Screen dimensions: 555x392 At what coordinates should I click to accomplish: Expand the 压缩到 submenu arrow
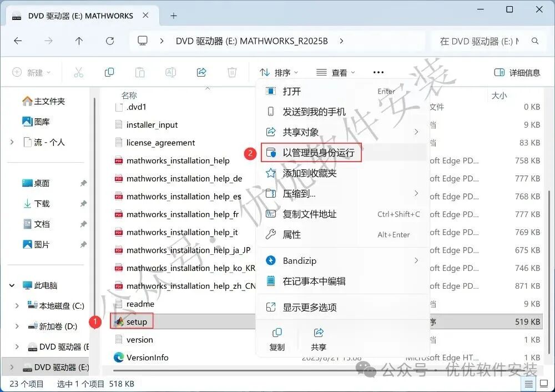tap(416, 193)
